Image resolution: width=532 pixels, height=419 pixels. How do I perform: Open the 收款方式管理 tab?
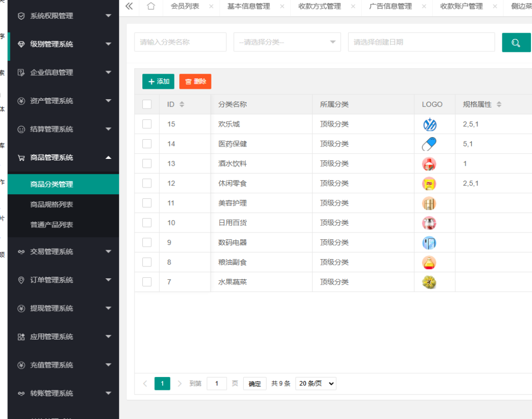(x=318, y=7)
